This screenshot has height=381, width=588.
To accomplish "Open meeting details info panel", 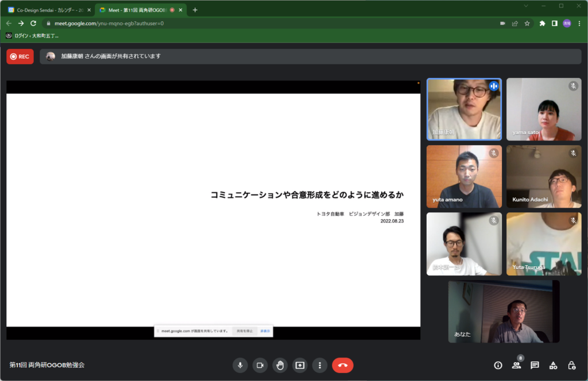I will 497,365.
